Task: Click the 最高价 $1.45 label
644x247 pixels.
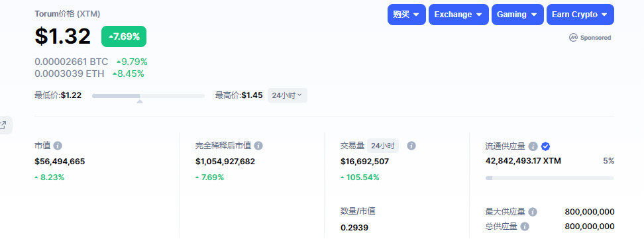Action: click(x=239, y=95)
